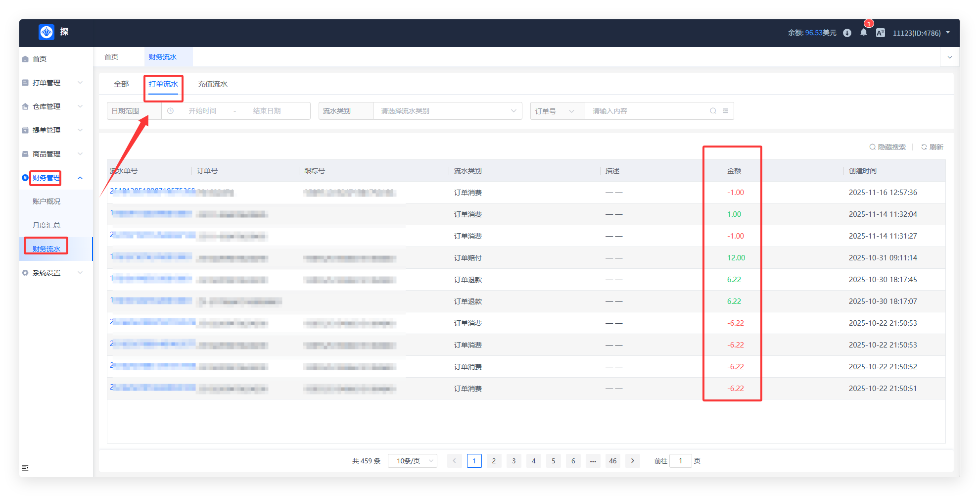This screenshot has height=496, width=980.
Task: Click the list icon beside search field
Action: click(x=725, y=111)
